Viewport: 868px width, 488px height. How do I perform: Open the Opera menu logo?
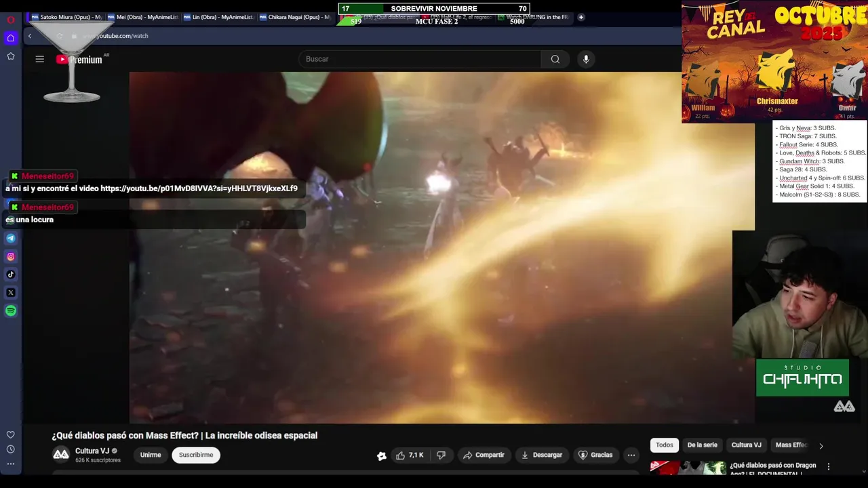[x=11, y=20]
